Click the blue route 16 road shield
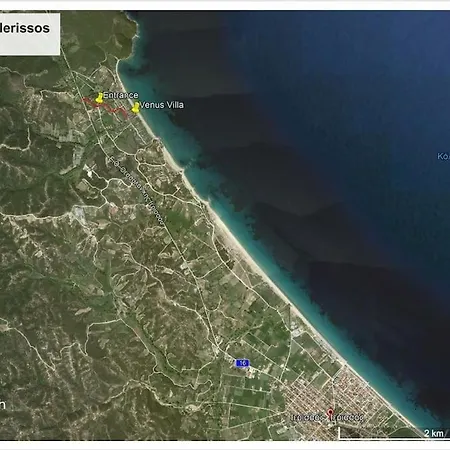The height and width of the screenshot is (450, 450). pos(242,363)
